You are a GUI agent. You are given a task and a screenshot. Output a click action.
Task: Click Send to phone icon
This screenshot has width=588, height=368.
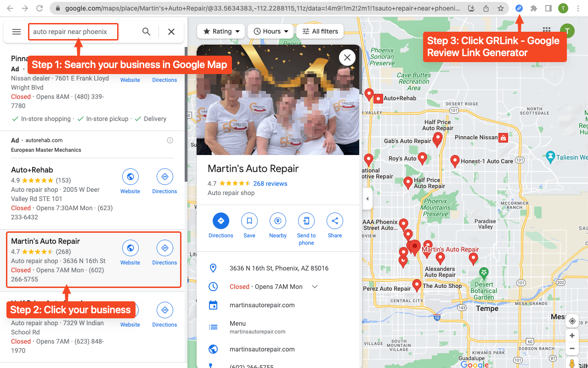[x=306, y=221]
